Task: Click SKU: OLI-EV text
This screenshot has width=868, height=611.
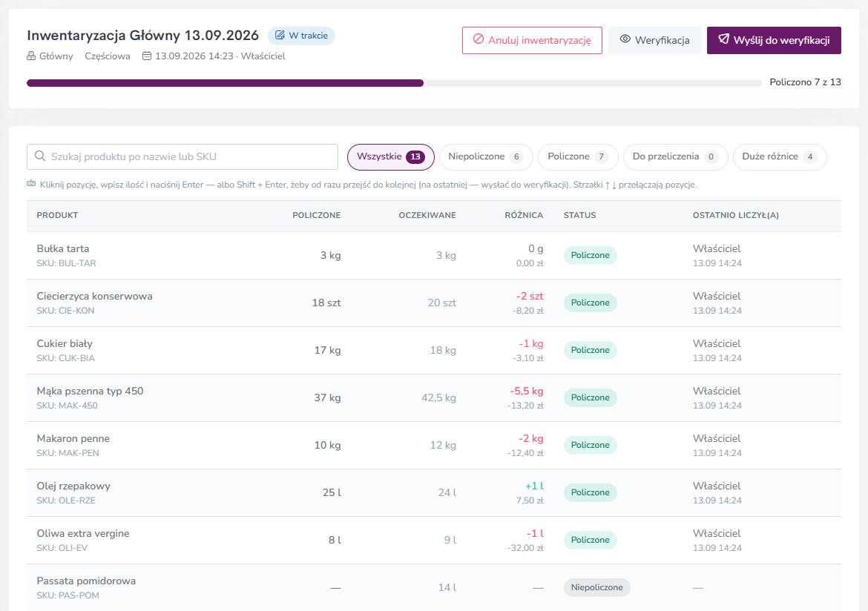Action: 62,548
